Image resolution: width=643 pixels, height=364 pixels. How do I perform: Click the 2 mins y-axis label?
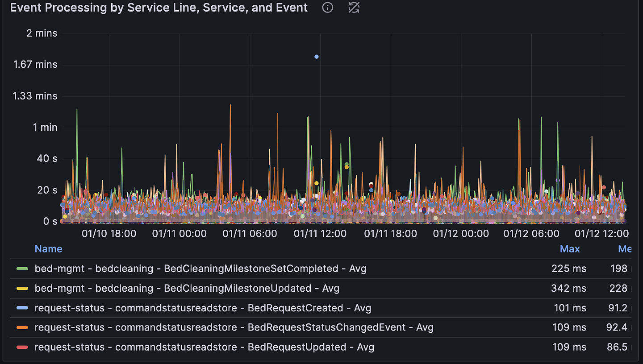coord(42,33)
